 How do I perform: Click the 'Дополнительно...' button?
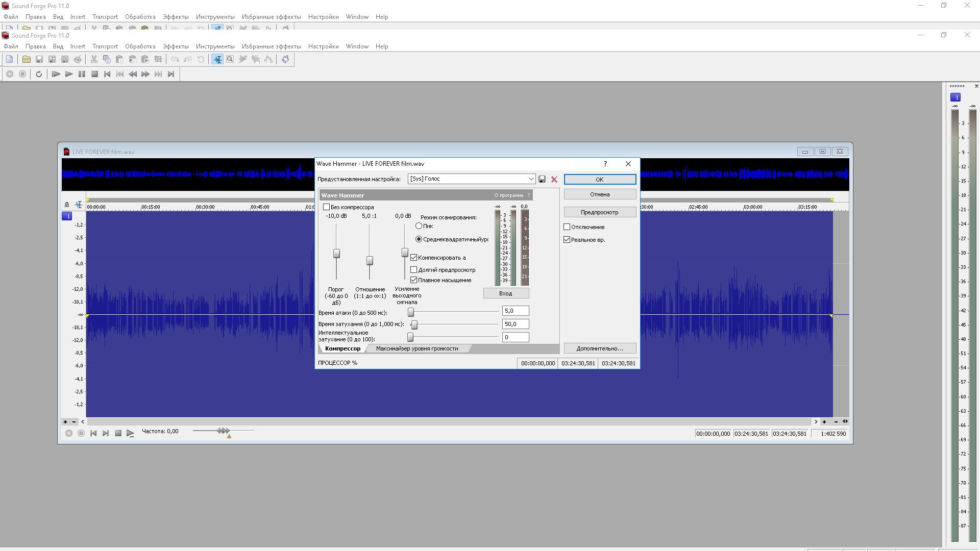(600, 349)
